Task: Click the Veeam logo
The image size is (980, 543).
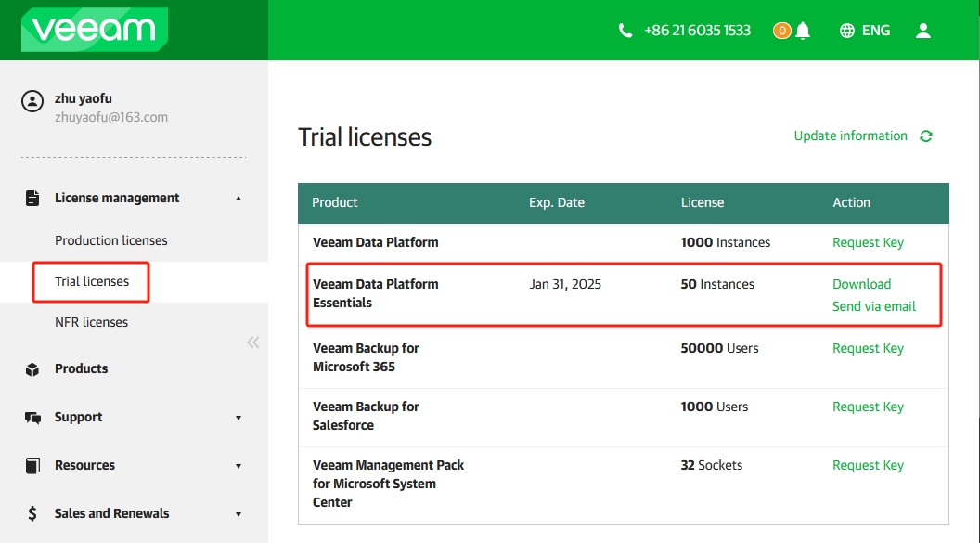Action: point(95,30)
